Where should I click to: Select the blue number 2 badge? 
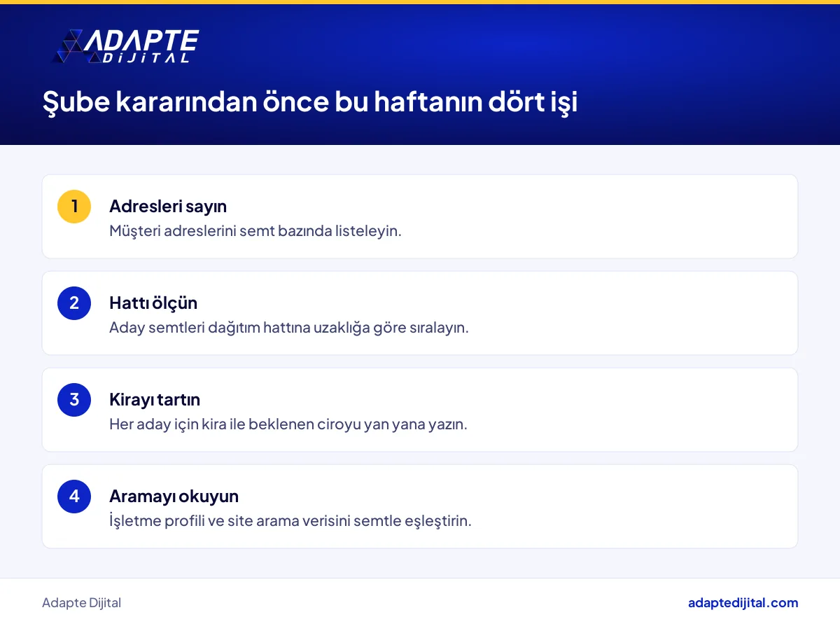(74, 303)
